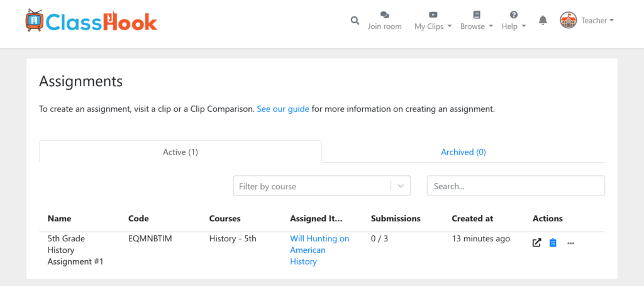Click the blue clipboard submissions icon

553,243
